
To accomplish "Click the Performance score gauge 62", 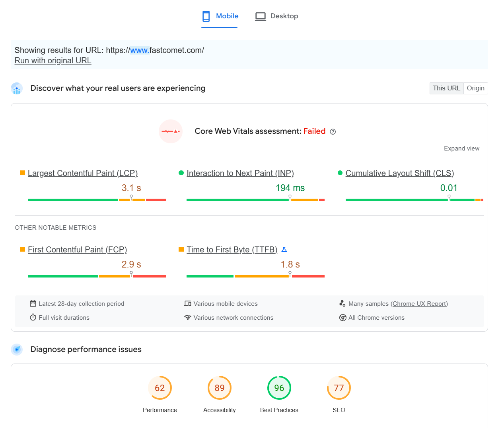I will tap(160, 388).
